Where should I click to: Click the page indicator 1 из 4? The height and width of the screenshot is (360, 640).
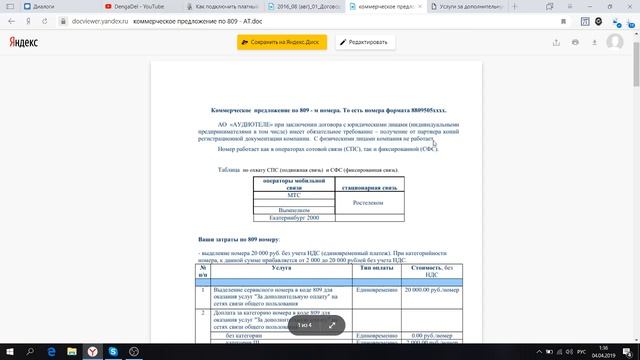[x=304, y=325]
